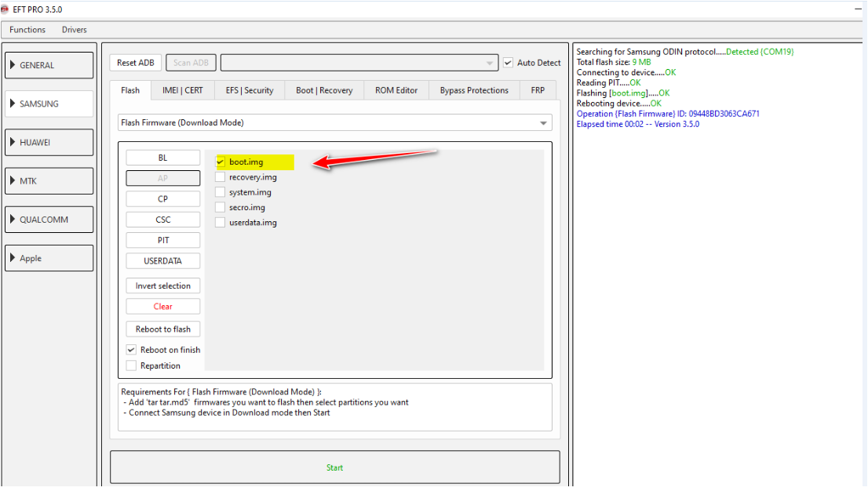This screenshot has width=868, height=491.
Task: Click the AP file button
Action: tap(162, 178)
